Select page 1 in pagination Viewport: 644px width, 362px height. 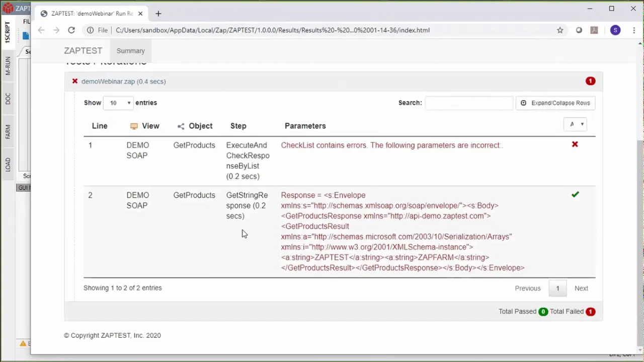(557, 288)
